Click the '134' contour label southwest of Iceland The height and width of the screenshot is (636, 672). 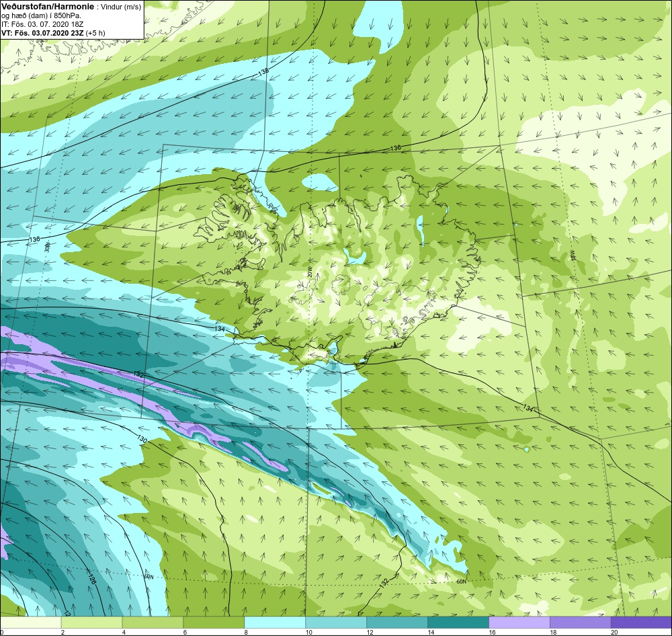coord(220,329)
